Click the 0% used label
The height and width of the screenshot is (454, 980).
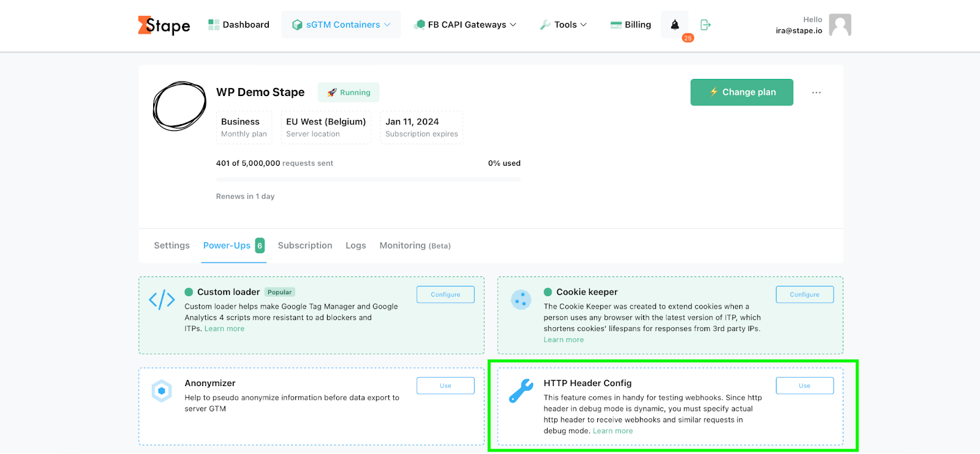tap(504, 163)
